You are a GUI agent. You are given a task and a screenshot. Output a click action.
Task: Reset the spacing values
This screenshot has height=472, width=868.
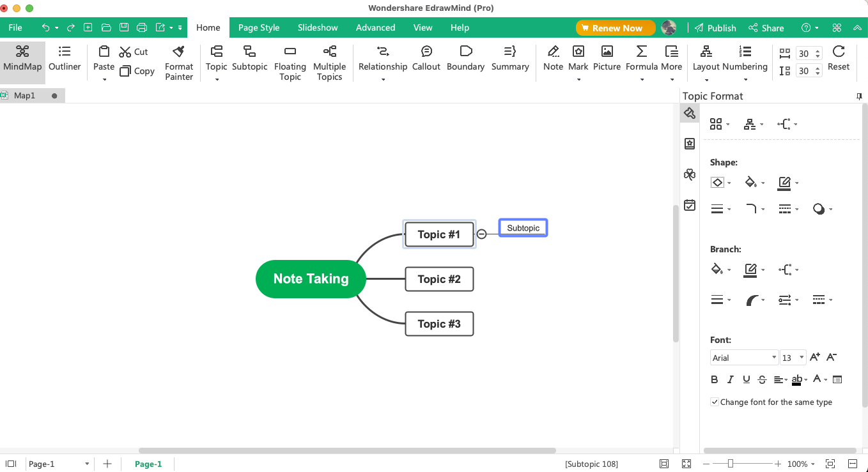[839, 58]
